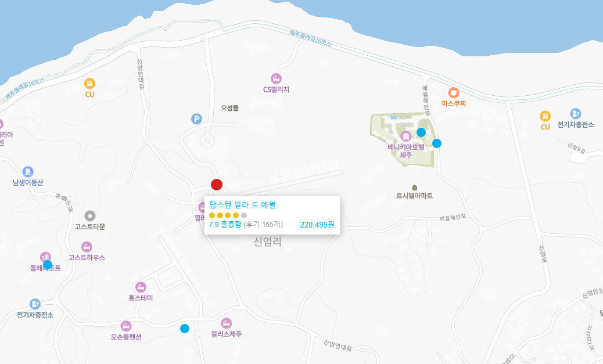
Task: Select the CU store icon near the coast
Action: tap(89, 83)
